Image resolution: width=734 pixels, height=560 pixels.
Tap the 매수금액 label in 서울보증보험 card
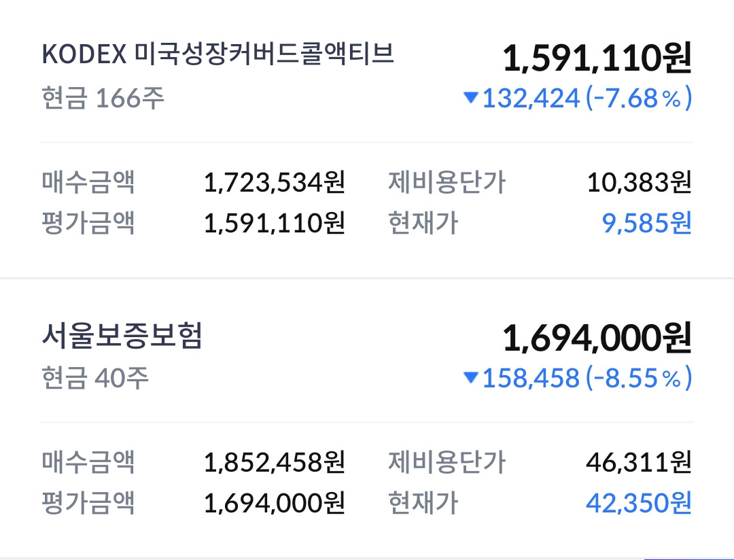tap(88, 462)
